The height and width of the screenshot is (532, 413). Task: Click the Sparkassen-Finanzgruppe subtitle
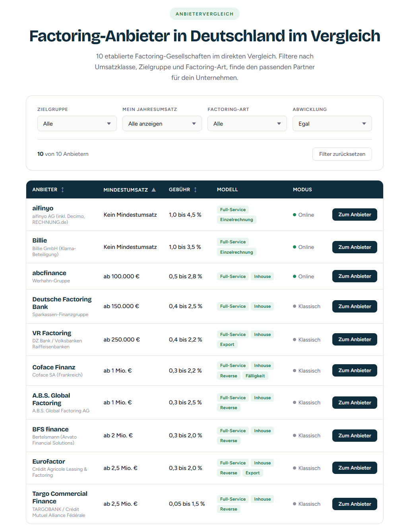(60, 315)
